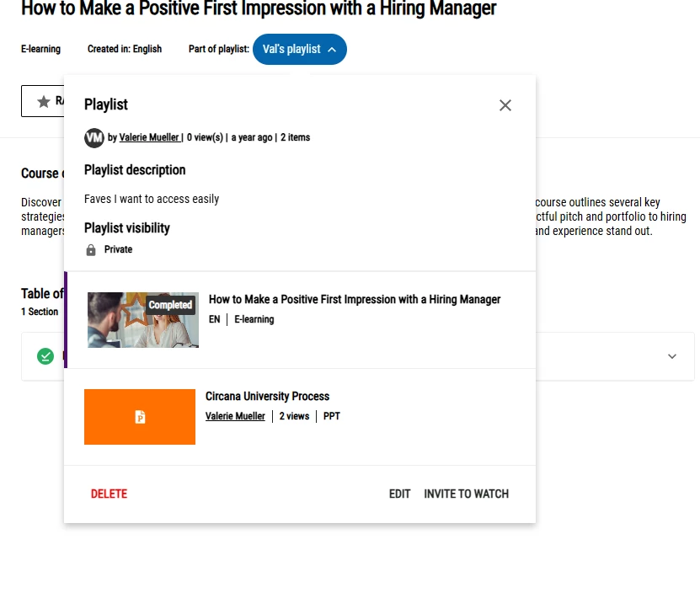This screenshot has height=598, width=700.
Task: Delete the playlist
Action: point(109,494)
